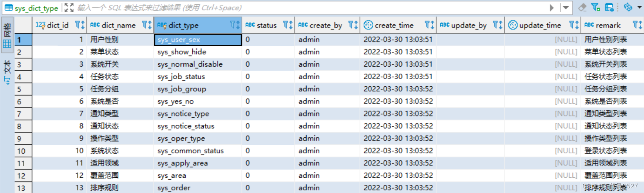This screenshot has width=644, height=193.
Task: Click the ABC type icon of status
Action: click(x=250, y=25)
